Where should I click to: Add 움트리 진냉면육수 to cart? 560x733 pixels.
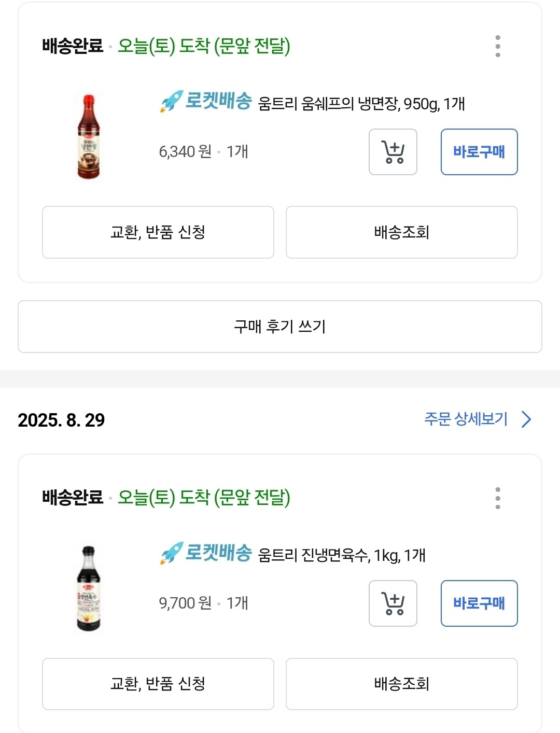coord(393,603)
